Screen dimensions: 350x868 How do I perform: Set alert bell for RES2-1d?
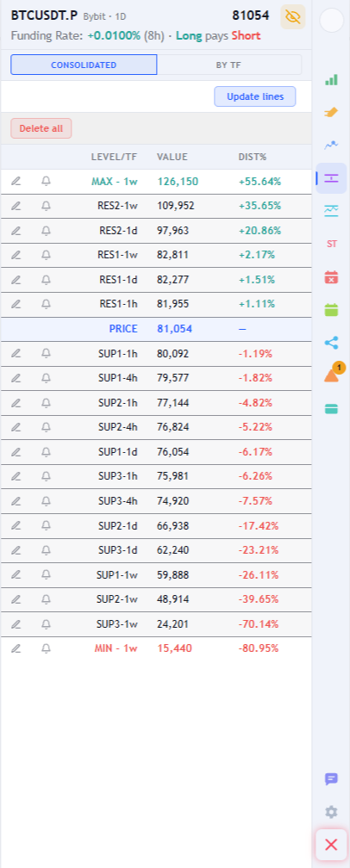[x=46, y=230]
